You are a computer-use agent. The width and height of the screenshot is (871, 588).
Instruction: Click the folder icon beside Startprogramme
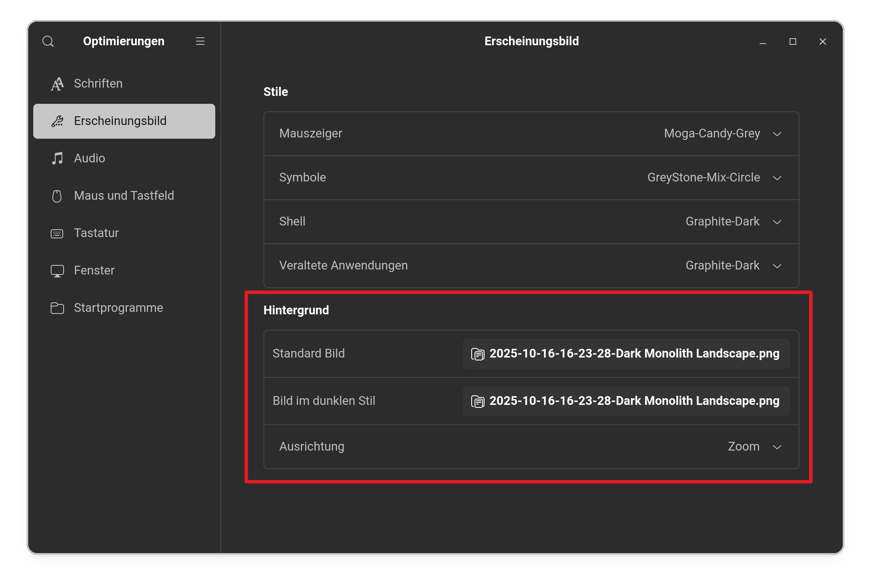(x=57, y=308)
